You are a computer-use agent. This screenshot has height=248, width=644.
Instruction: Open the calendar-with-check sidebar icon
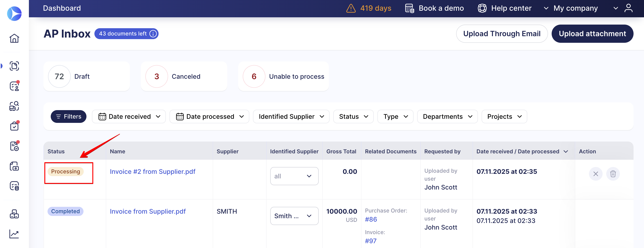14,126
